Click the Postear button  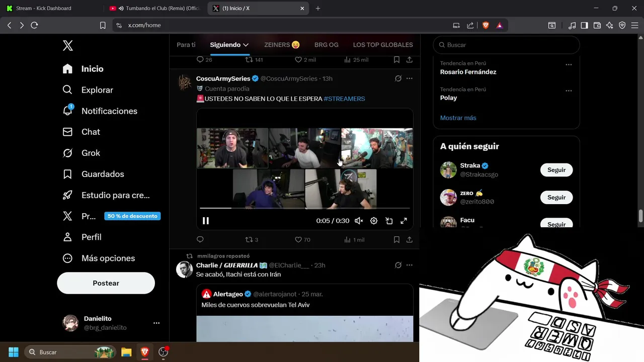coord(106,283)
